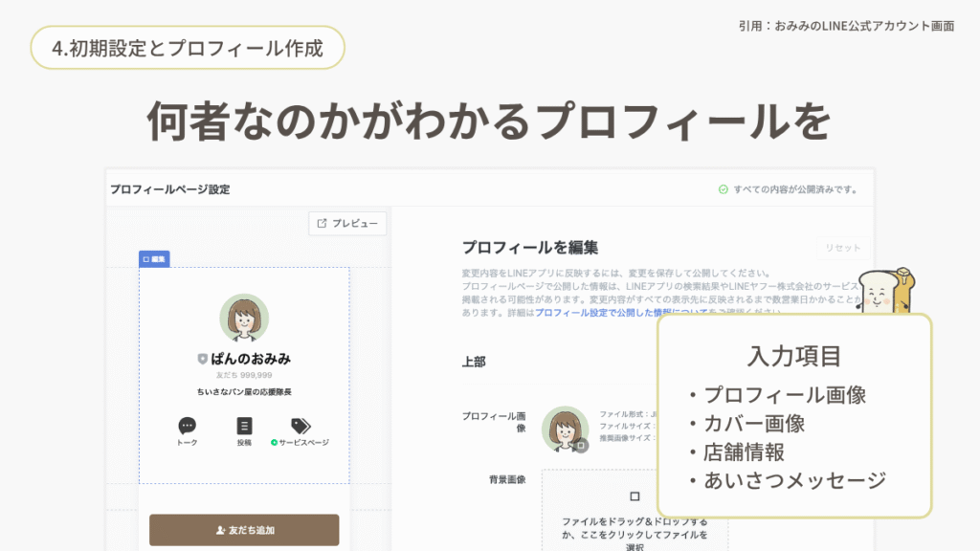980x551 pixels.
Task: Click the bread mascot character illustration
Action: [885, 292]
